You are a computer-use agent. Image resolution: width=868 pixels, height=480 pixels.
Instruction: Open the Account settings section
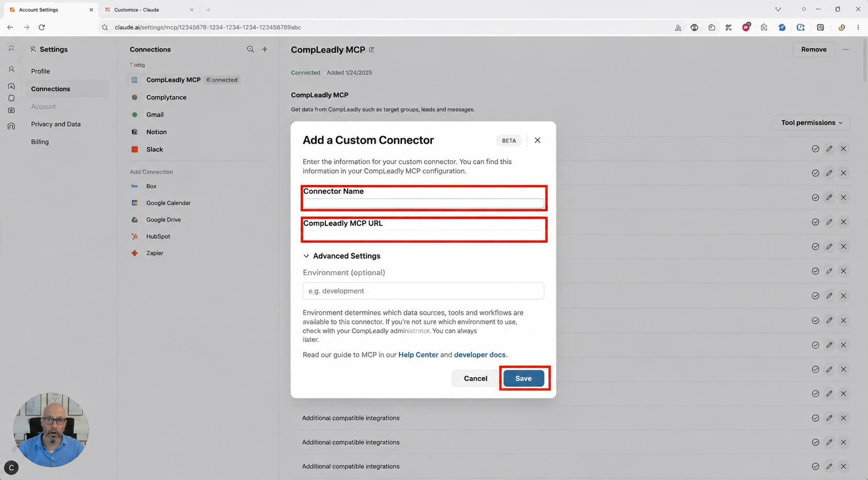point(43,106)
